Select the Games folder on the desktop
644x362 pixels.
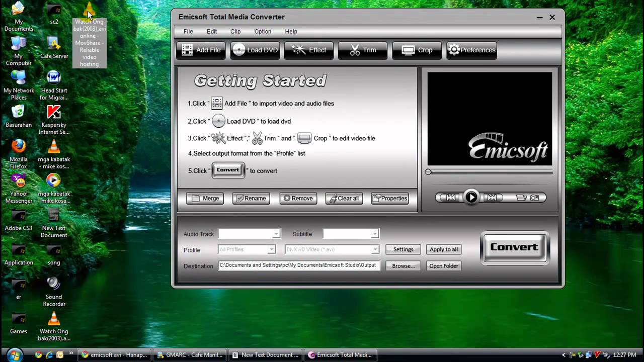(x=19, y=323)
